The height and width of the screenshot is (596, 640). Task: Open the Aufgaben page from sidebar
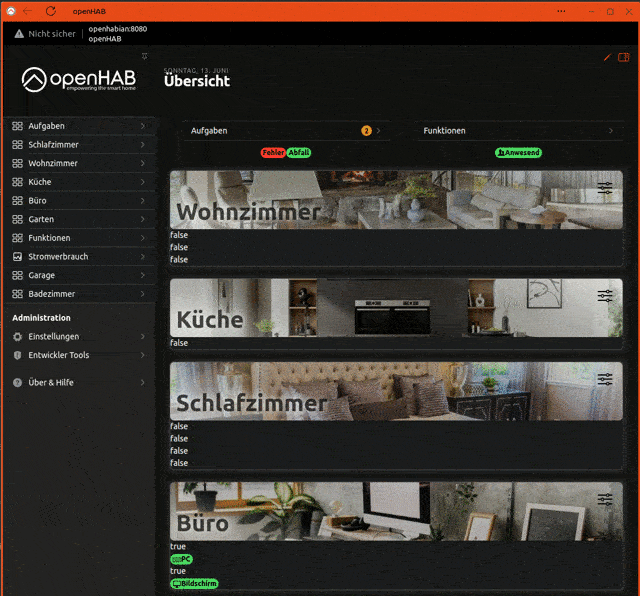pyautogui.click(x=80, y=126)
